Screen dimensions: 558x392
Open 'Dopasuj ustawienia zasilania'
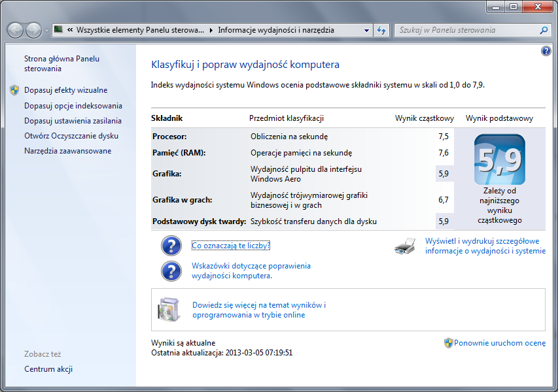pos(73,121)
